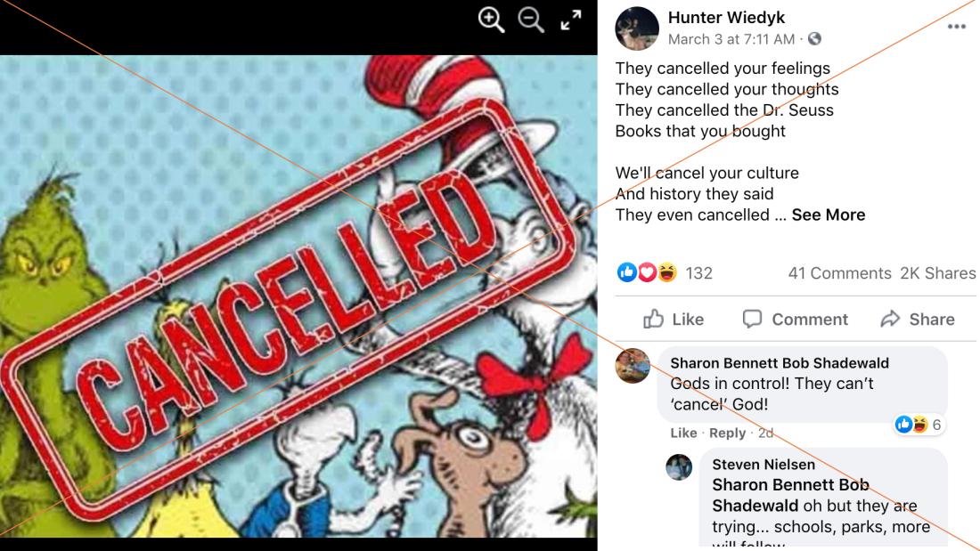This screenshot has height=551, width=980.
Task: Click Hunter Wiedyk's name
Action: tap(726, 18)
